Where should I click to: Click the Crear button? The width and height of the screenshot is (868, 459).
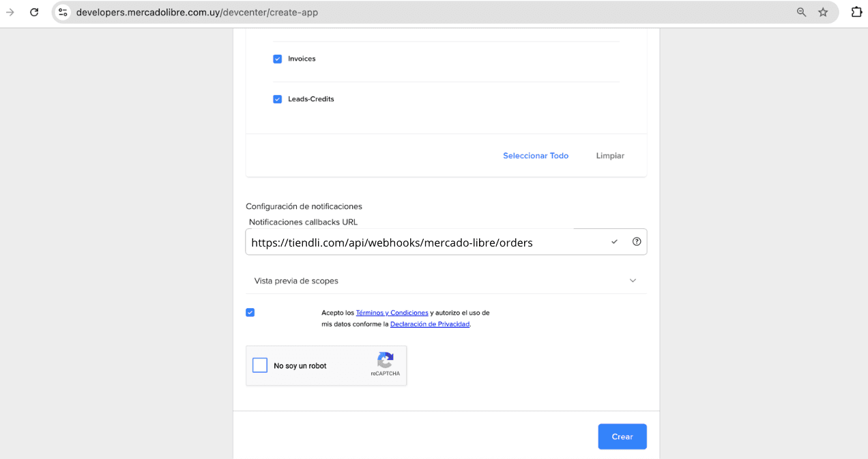622,436
